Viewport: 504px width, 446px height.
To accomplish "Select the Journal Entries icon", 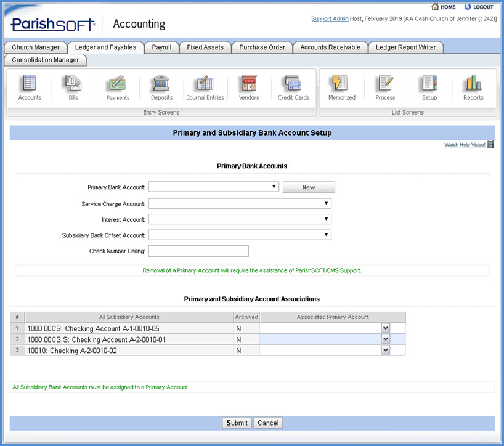I will (206, 86).
